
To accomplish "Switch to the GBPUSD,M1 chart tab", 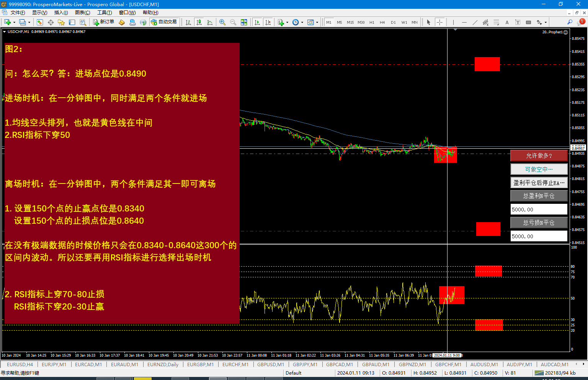I will (x=271, y=364).
